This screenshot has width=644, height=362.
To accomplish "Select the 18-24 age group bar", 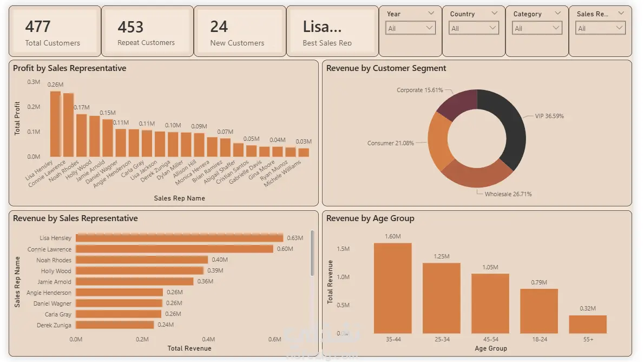I will click(539, 311).
